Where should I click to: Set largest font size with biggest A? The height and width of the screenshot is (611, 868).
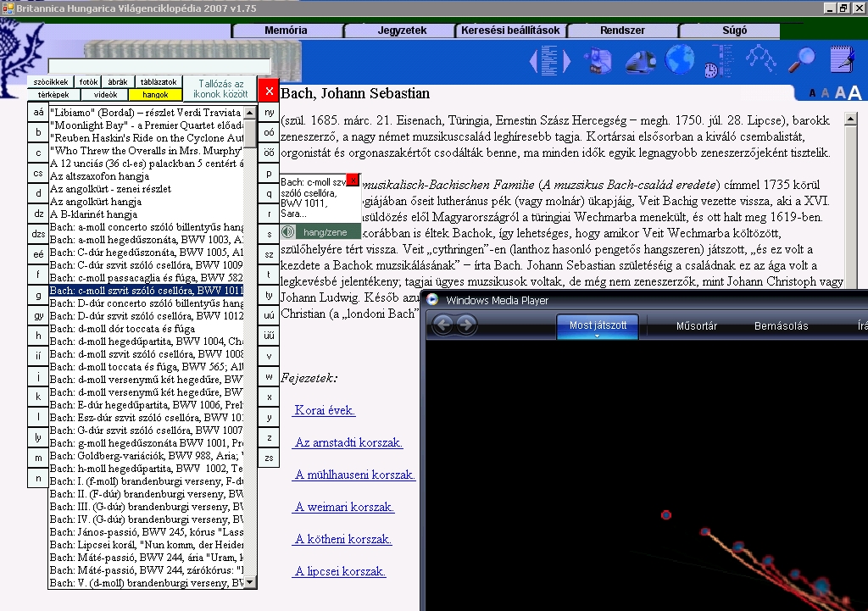coord(854,92)
